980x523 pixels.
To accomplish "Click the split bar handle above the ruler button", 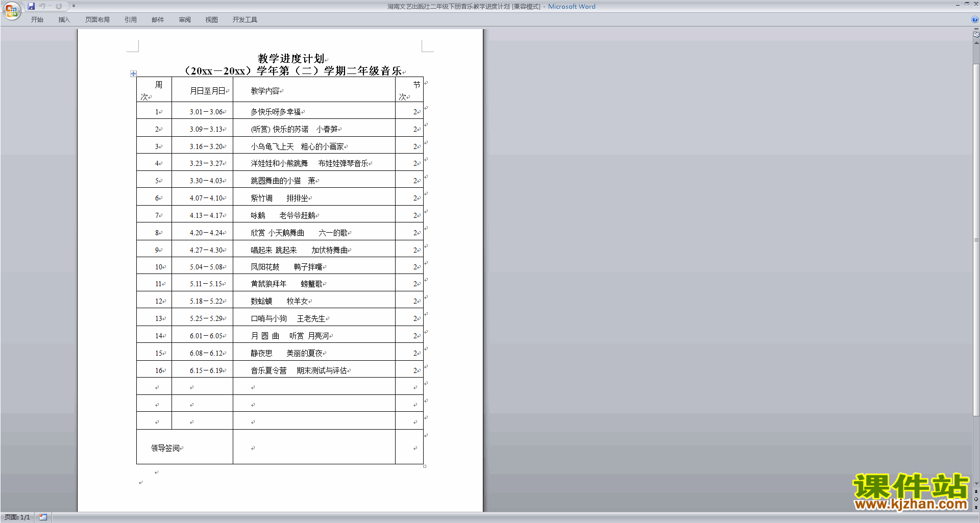I will pyautogui.click(x=976, y=29).
